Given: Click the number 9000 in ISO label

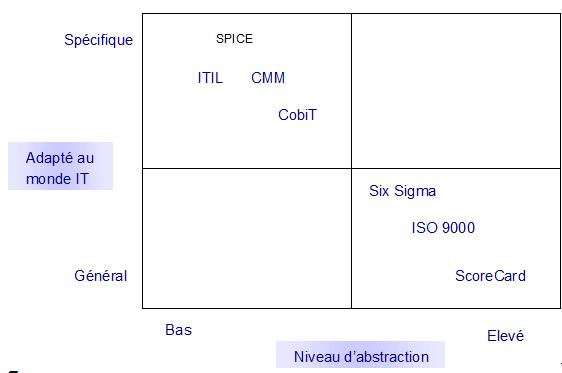Looking at the screenshot, I should coord(458,228).
